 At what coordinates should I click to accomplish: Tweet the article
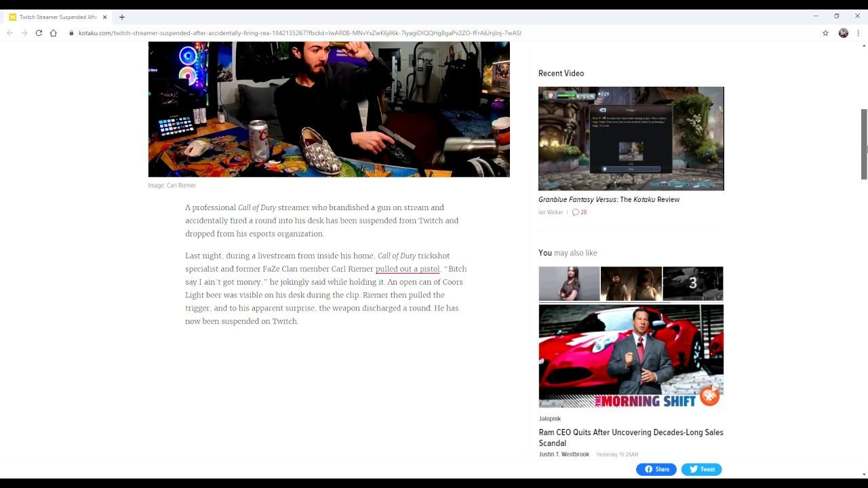point(702,469)
